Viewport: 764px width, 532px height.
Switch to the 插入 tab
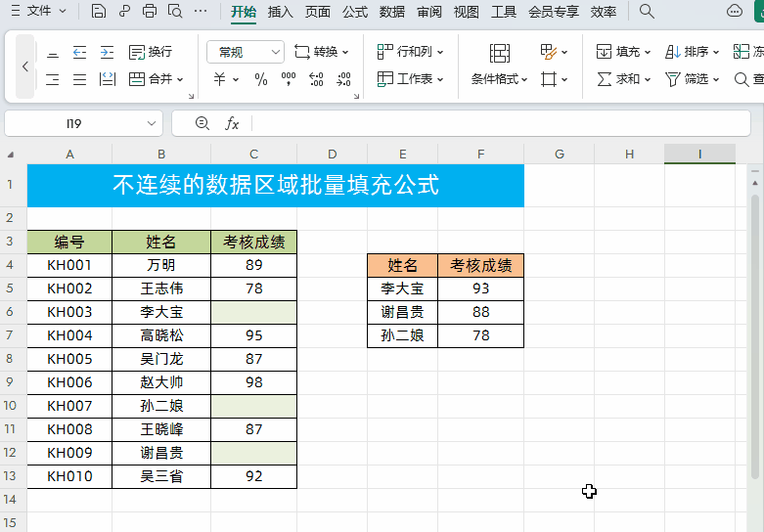coord(280,11)
